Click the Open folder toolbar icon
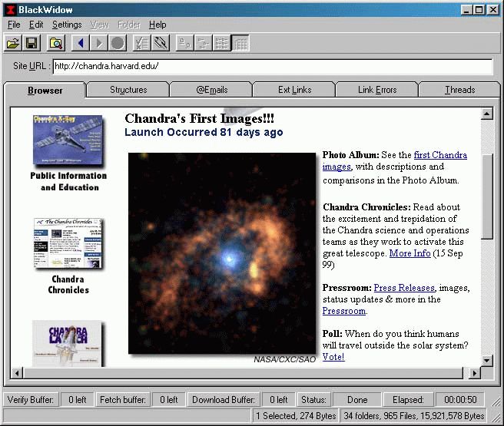The image size is (504, 426). click(13, 43)
